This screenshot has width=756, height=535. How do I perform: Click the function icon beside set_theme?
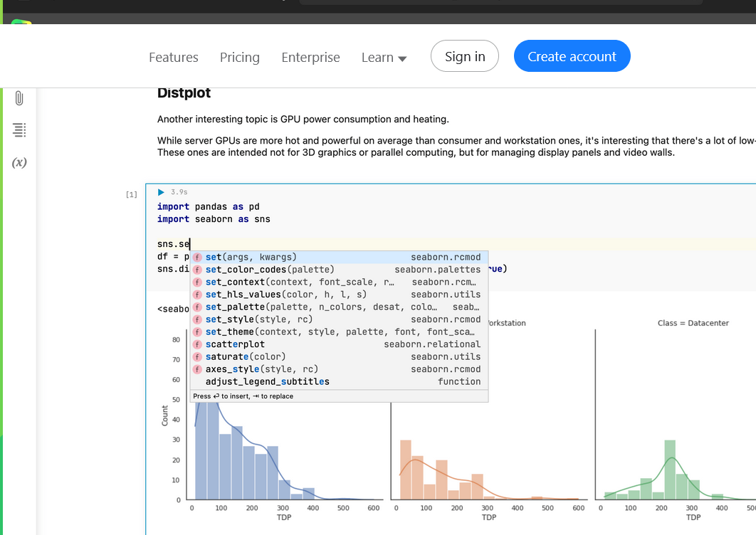click(x=197, y=332)
